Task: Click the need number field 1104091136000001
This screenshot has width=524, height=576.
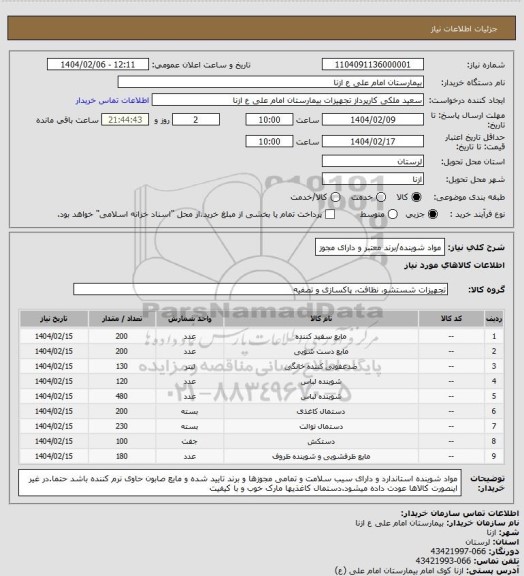Action: coord(373,64)
